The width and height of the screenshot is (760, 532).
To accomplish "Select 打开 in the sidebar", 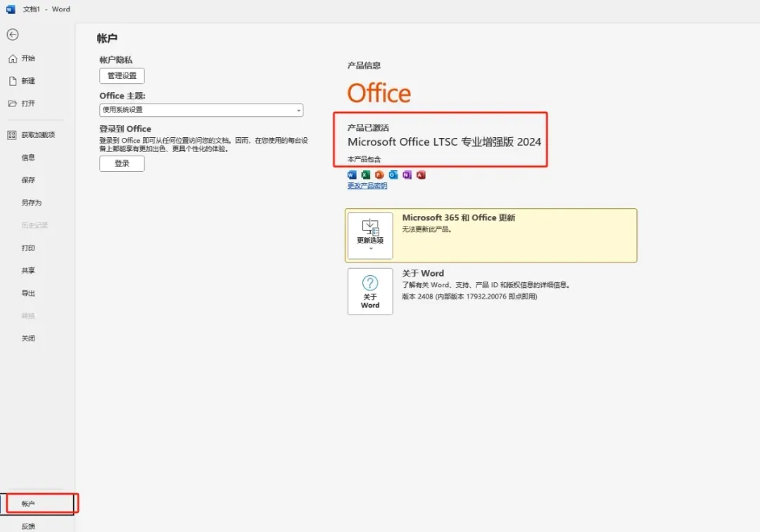I will point(28,103).
